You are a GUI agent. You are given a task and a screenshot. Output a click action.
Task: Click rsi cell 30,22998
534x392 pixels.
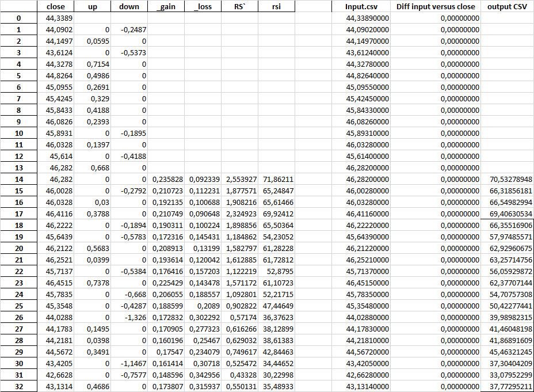(x=276, y=375)
